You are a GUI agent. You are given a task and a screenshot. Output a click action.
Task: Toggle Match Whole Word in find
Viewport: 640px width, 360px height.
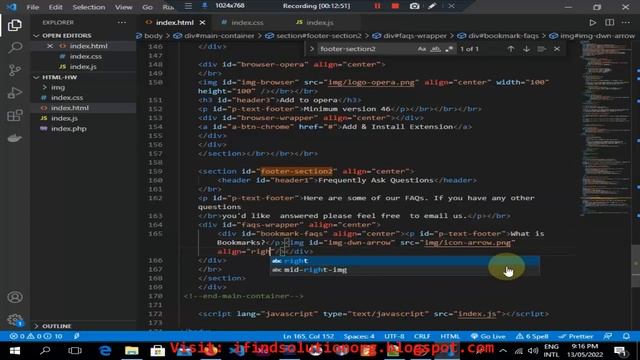pyautogui.click(x=436, y=49)
